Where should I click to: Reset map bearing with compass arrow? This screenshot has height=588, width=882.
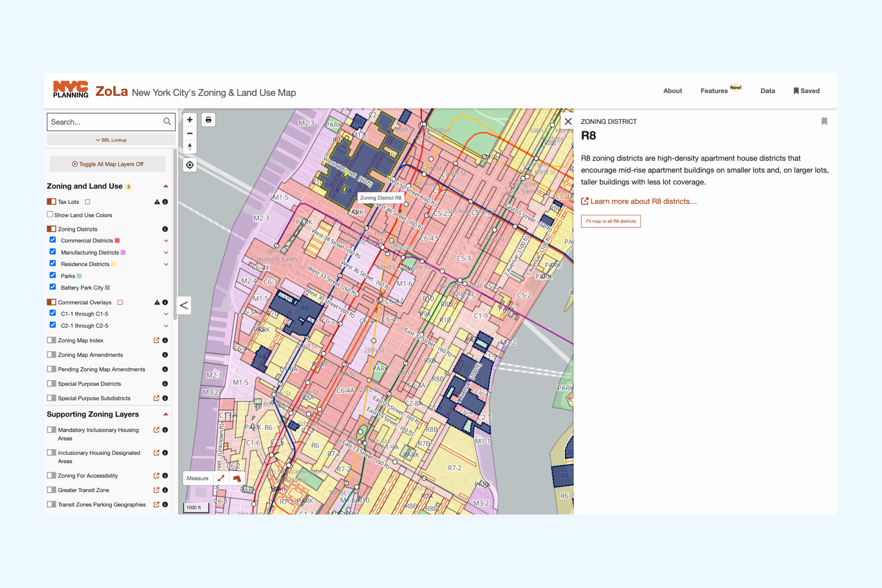190,147
